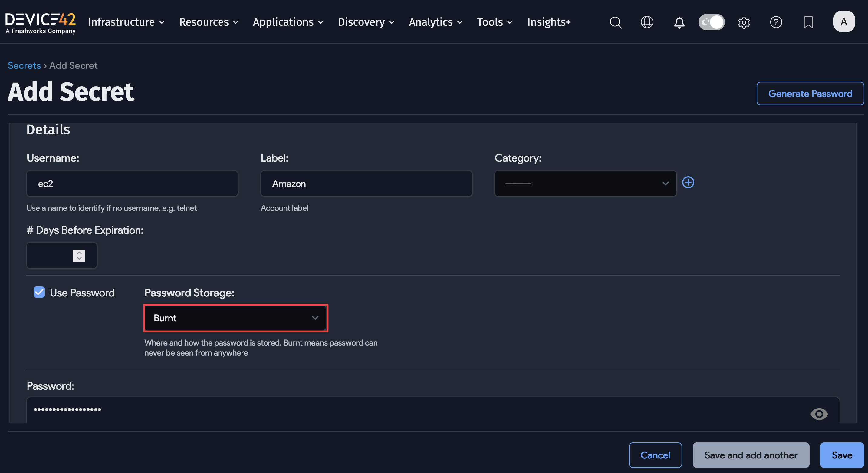Increase days before expiration stepper
Image resolution: width=868 pixels, height=473 pixels.
79,253
